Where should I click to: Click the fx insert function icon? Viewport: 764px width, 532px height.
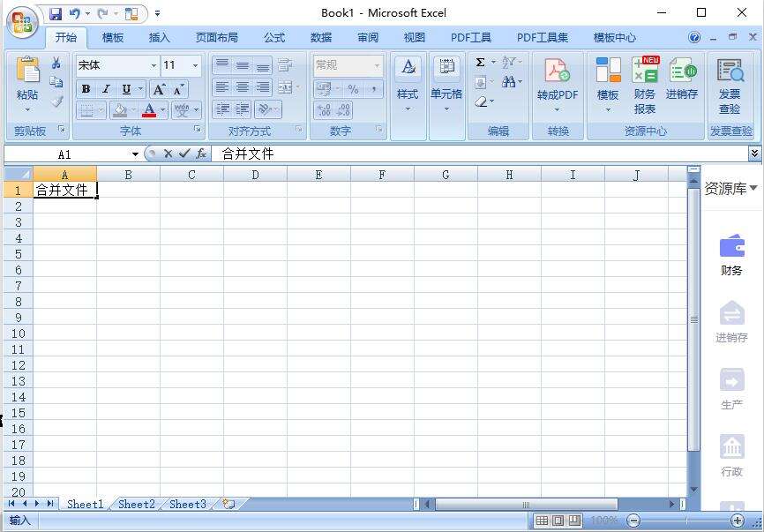click(201, 154)
